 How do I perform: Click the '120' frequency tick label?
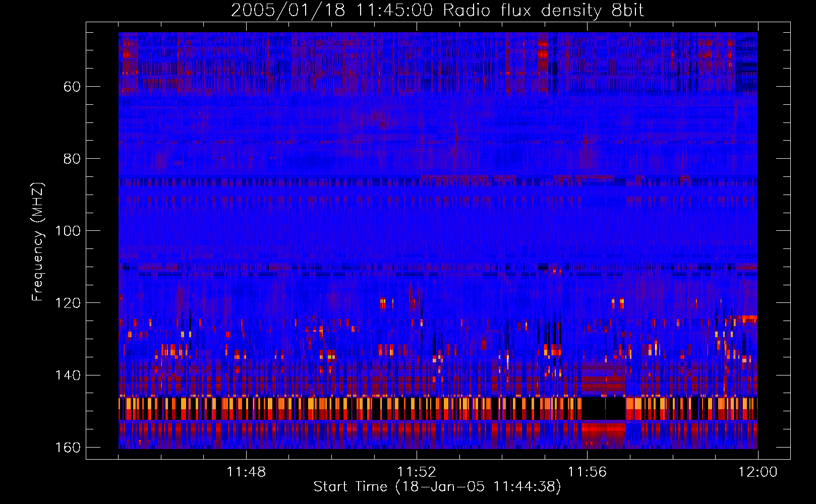(x=68, y=303)
